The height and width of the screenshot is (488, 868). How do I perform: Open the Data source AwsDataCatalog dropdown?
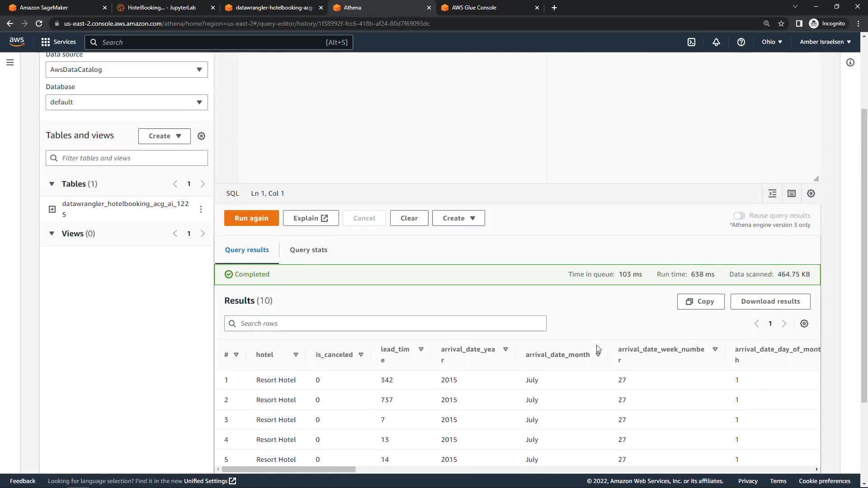[x=127, y=70]
